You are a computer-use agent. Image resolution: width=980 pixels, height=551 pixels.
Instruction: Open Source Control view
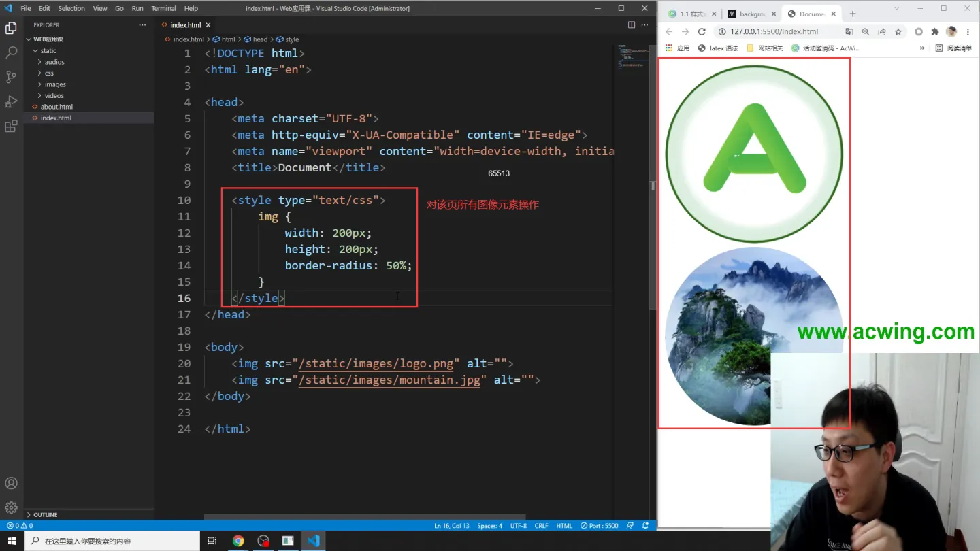tap(11, 77)
